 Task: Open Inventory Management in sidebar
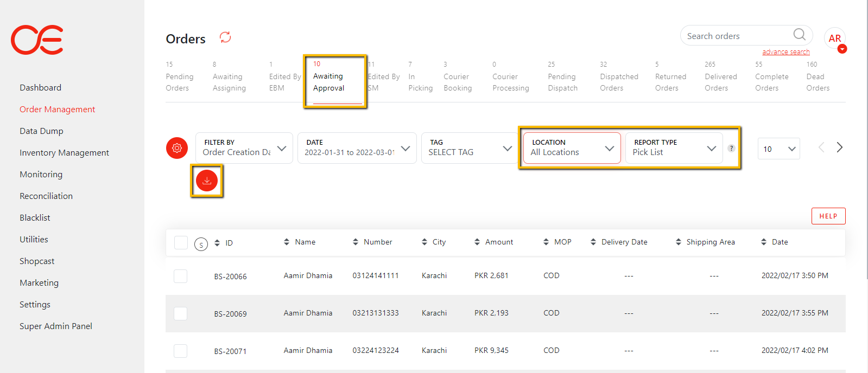coord(64,153)
